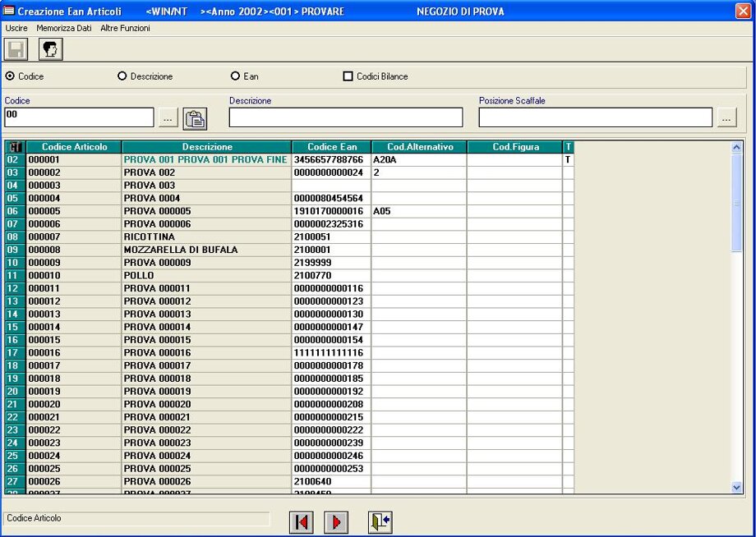This screenshot has height=537, width=756.
Task: Click the Descrizione search input field
Action: pyautogui.click(x=345, y=117)
